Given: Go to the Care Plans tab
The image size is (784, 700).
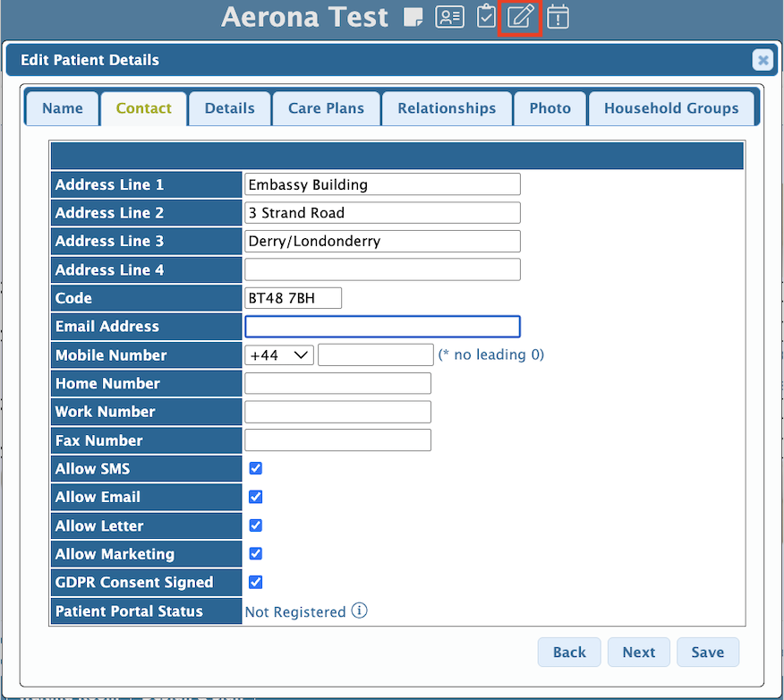Looking at the screenshot, I should [x=326, y=108].
